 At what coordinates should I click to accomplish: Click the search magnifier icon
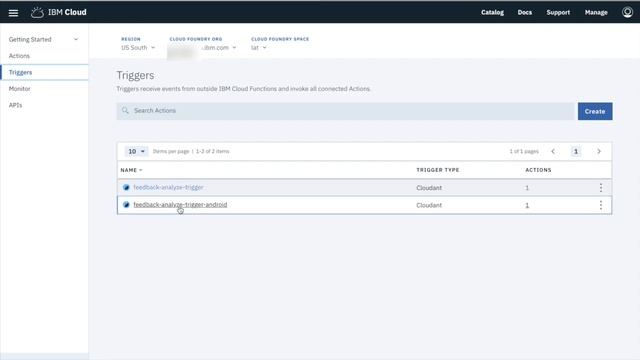[125, 111]
